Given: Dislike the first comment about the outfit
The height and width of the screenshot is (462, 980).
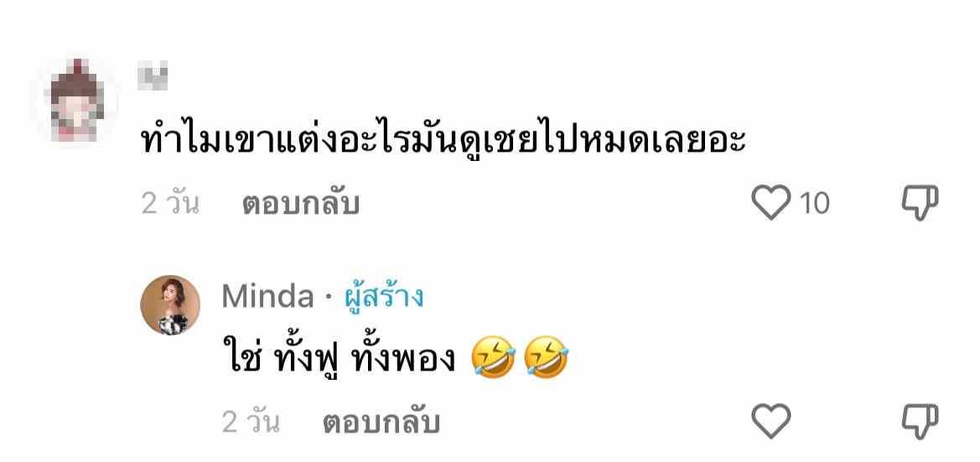Looking at the screenshot, I should pyautogui.click(x=920, y=203).
